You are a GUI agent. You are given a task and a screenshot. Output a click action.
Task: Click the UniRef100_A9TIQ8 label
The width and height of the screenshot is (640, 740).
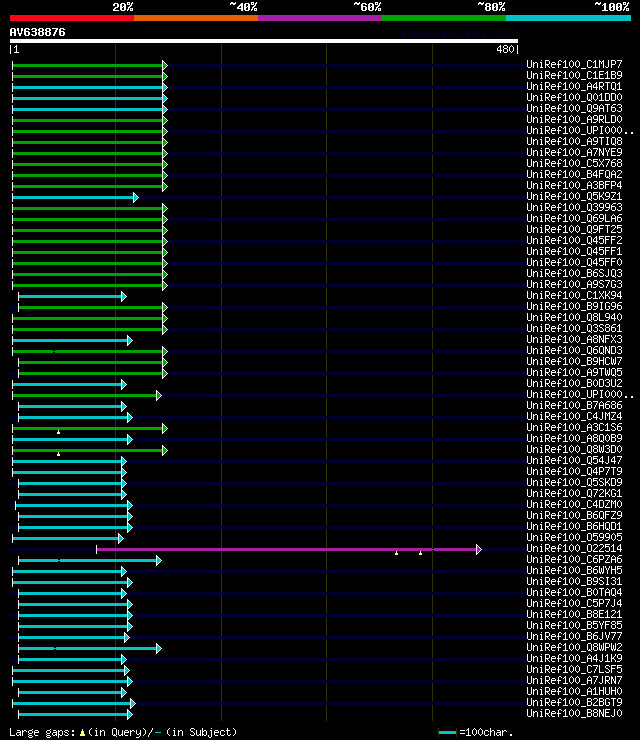[574, 141]
